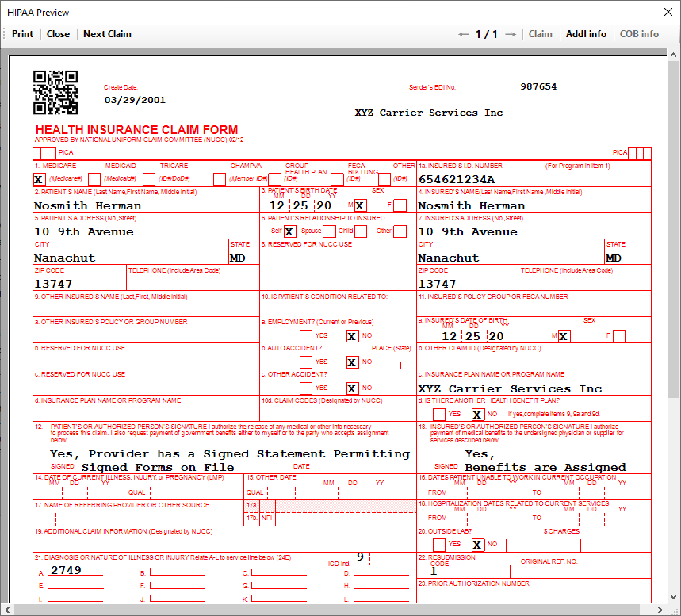Click Signed Forms on File text
This screenshot has width=681, height=616.
[158, 467]
